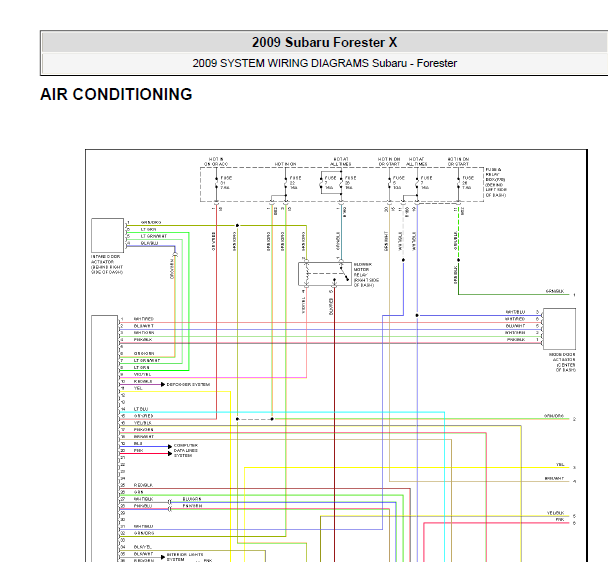Click the "INTERIOR LIGHTS SYSTEM" reference label
This screenshot has height=562, width=608.
[x=185, y=557]
